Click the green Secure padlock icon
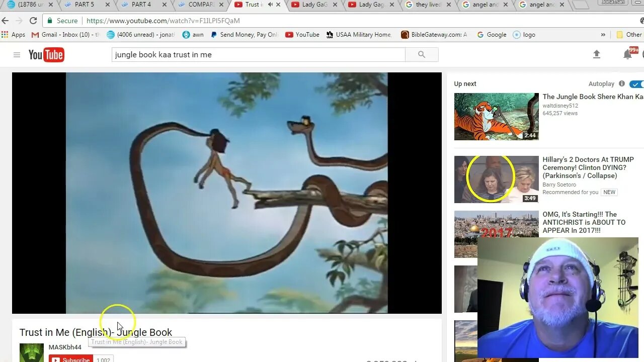 point(50,21)
